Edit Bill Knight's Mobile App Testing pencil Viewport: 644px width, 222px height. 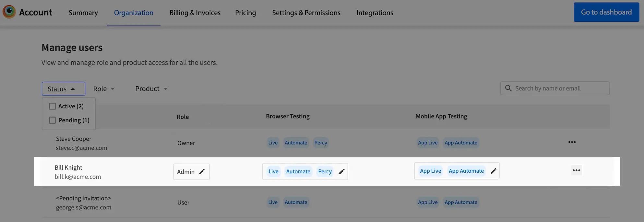coord(493,171)
